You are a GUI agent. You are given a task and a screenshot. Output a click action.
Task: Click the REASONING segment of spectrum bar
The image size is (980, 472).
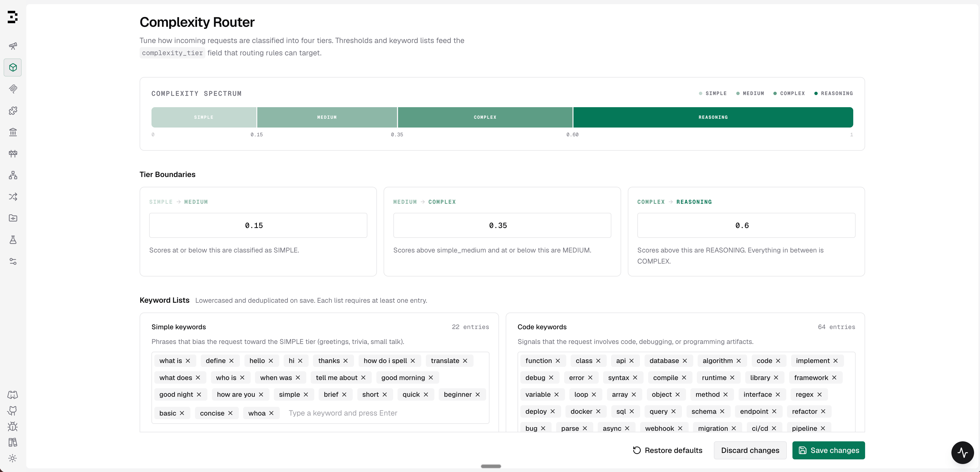tap(713, 117)
